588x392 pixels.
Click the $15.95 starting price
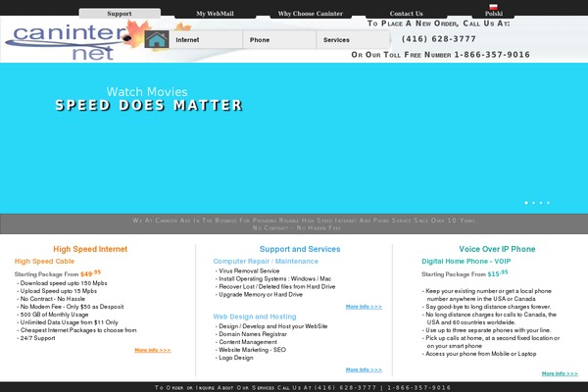point(498,273)
